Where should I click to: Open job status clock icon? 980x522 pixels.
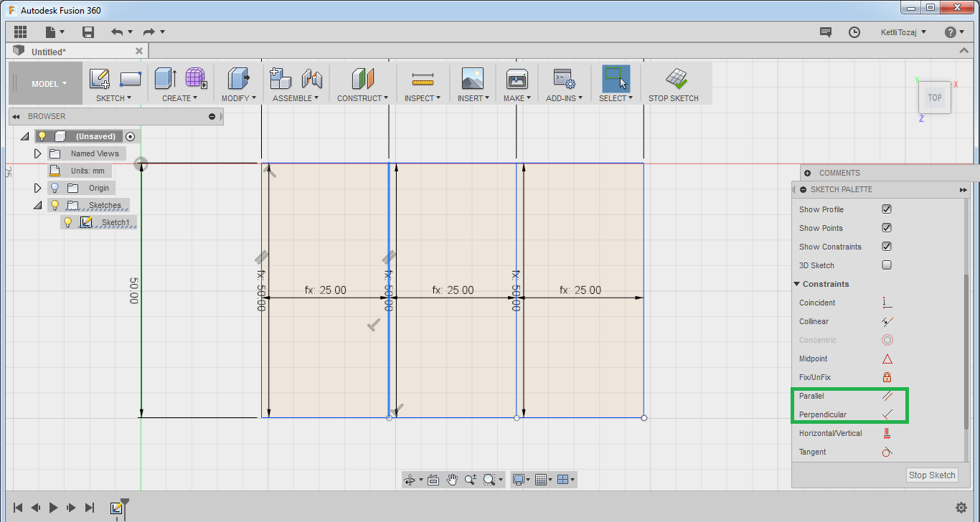(854, 32)
